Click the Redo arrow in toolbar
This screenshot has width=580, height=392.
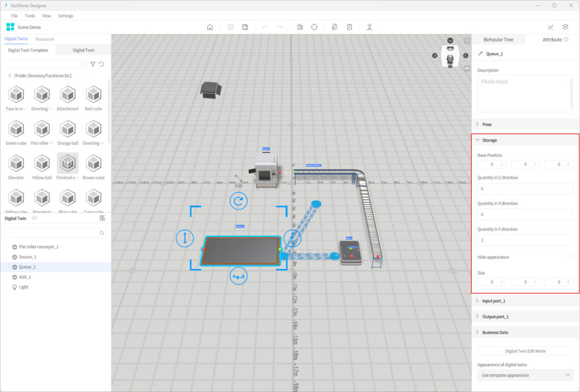(x=280, y=27)
